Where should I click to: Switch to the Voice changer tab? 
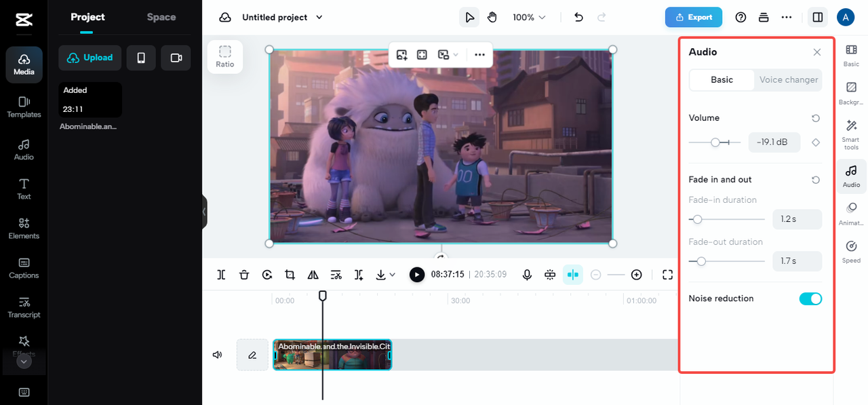pos(788,80)
